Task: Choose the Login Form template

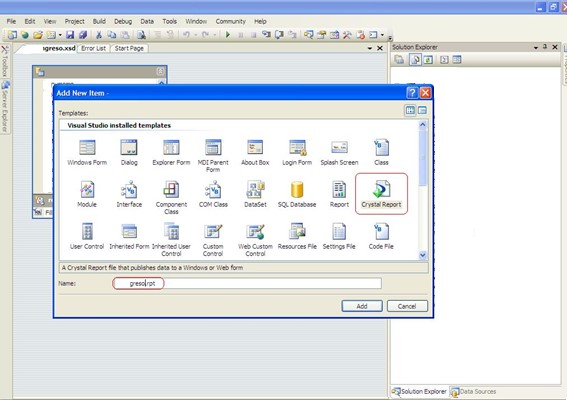Action: coord(297,152)
